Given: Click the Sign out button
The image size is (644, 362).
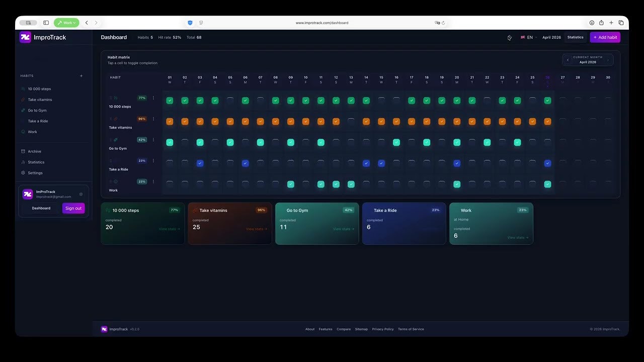Looking at the screenshot, I should [x=73, y=208].
